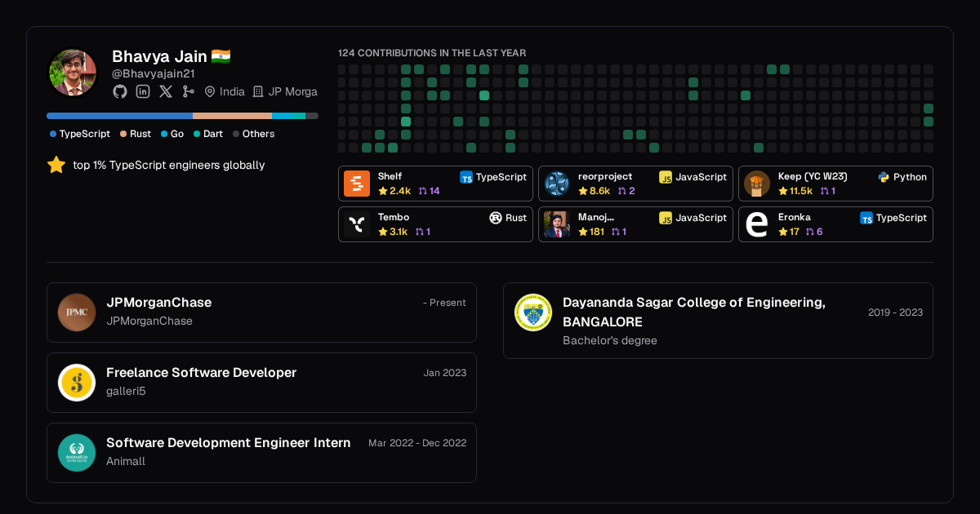This screenshot has width=980, height=514.
Task: Click the "Software Development Engineer Intern" title
Action: click(229, 443)
